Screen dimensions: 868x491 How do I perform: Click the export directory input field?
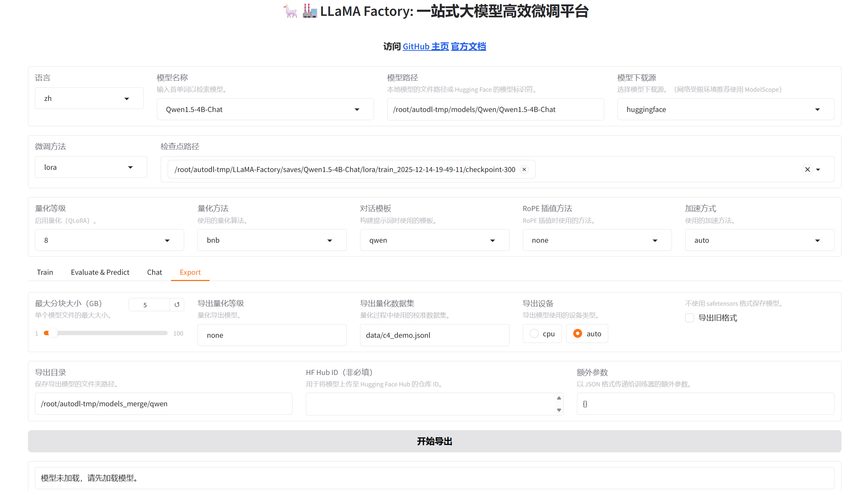point(164,404)
